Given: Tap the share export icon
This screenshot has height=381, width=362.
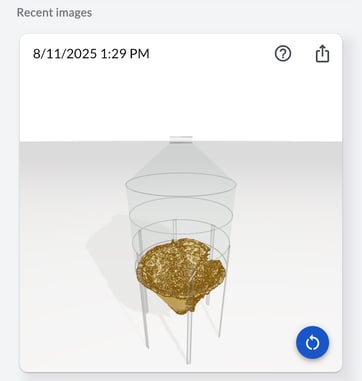Looking at the screenshot, I should tap(322, 54).
